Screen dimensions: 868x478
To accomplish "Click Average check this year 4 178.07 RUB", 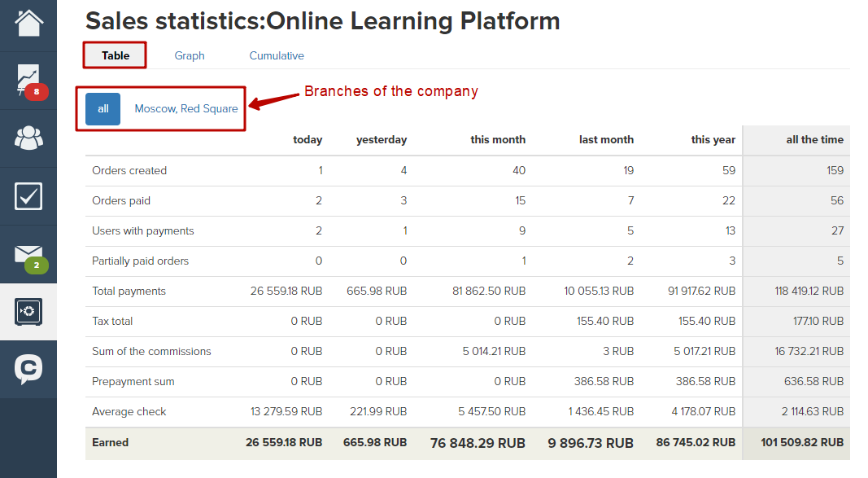I will [x=703, y=411].
